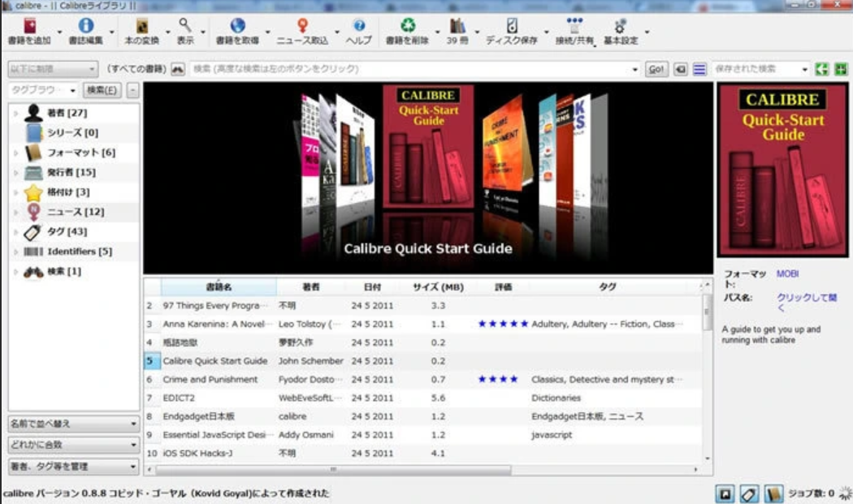Open 書誌編集 metadata edit tool
The height and width of the screenshot is (504, 853).
[x=85, y=26]
